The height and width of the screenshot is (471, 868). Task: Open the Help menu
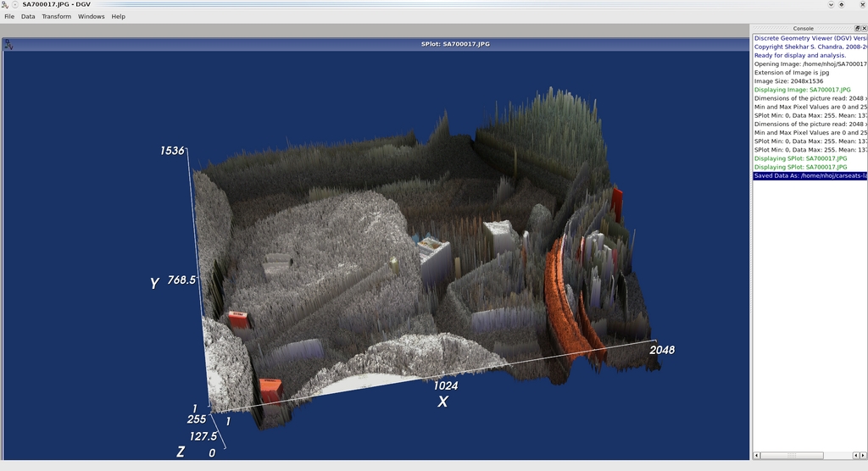pyautogui.click(x=119, y=16)
